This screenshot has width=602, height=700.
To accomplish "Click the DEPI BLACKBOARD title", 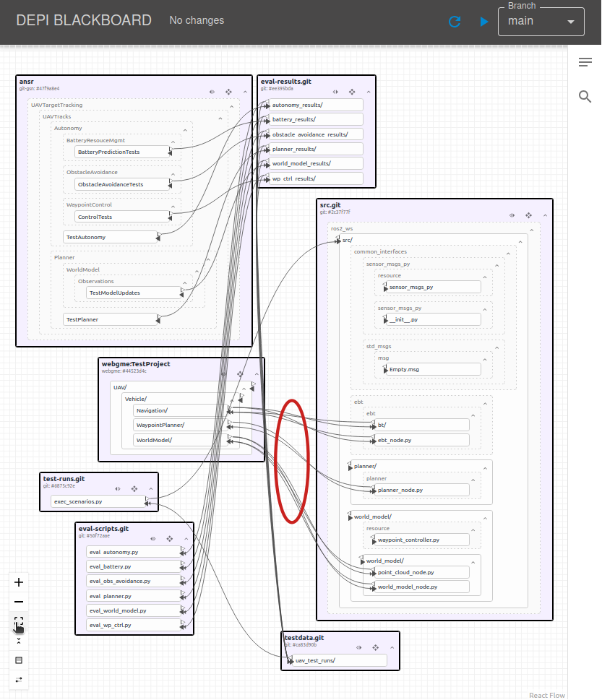I will click(84, 20).
